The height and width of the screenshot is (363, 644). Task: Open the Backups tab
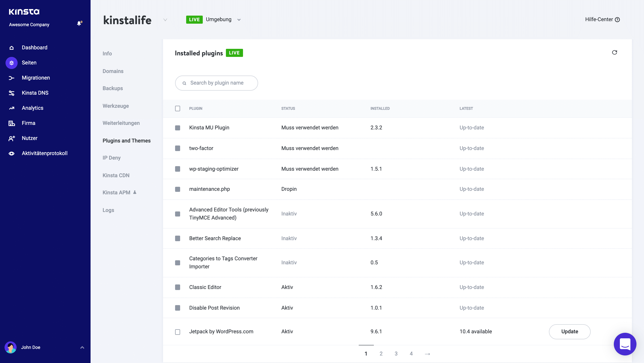pos(113,88)
